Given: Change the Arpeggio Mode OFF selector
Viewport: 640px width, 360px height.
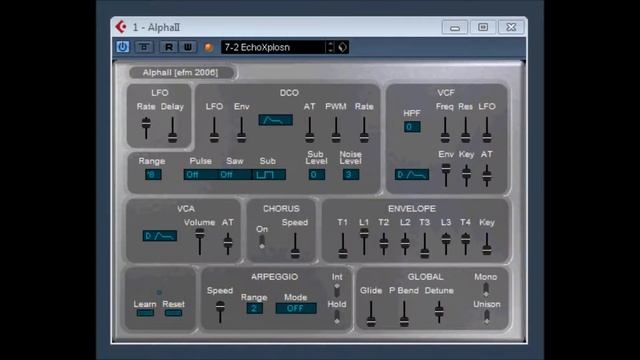Looking at the screenshot, I should pyautogui.click(x=296, y=308).
